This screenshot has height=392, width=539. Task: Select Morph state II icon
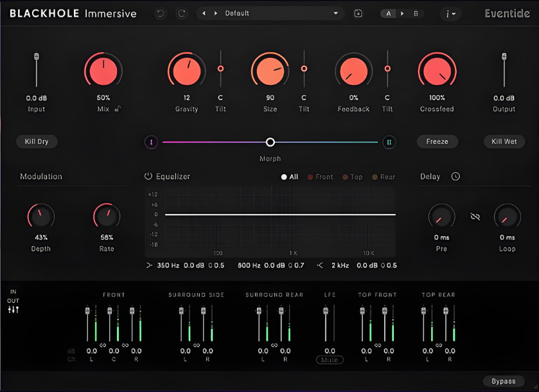[x=389, y=142]
